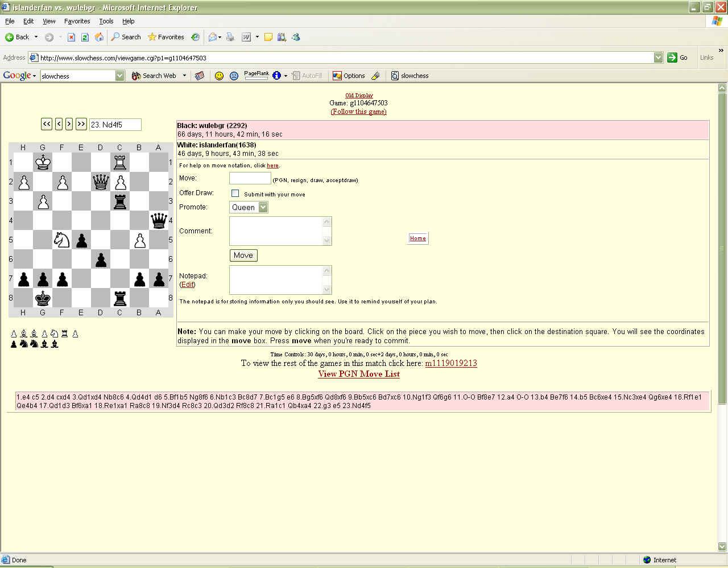Screen dimensions: 728x568
Task: Click the browser Stop button
Action: tap(71, 37)
